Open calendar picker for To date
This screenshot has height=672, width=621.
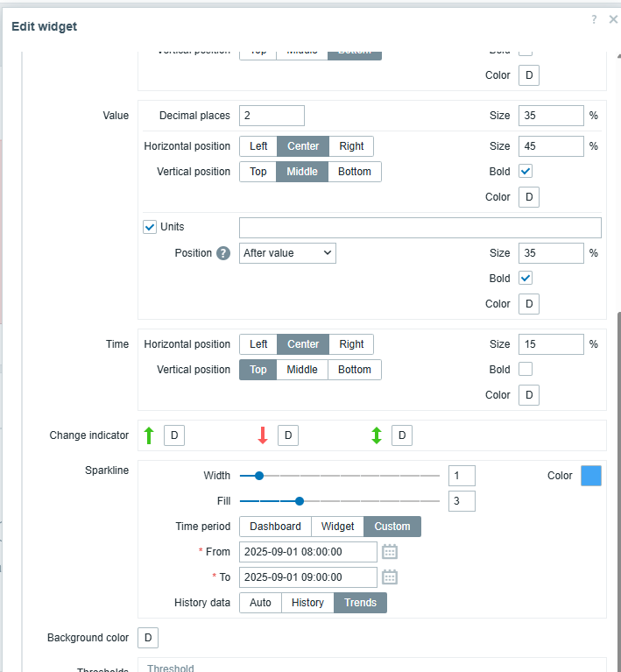point(390,577)
